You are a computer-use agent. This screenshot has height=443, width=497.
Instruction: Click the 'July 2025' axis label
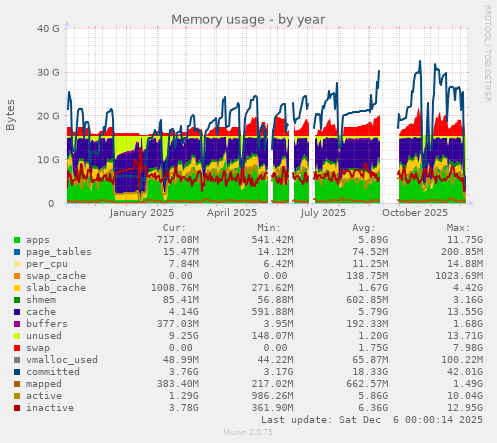click(323, 213)
